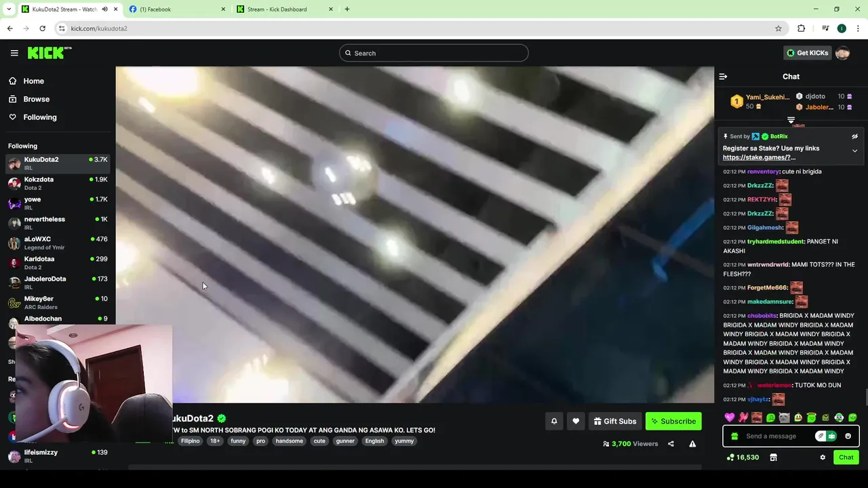
Task: Click the funny tag
Action: coord(238,441)
